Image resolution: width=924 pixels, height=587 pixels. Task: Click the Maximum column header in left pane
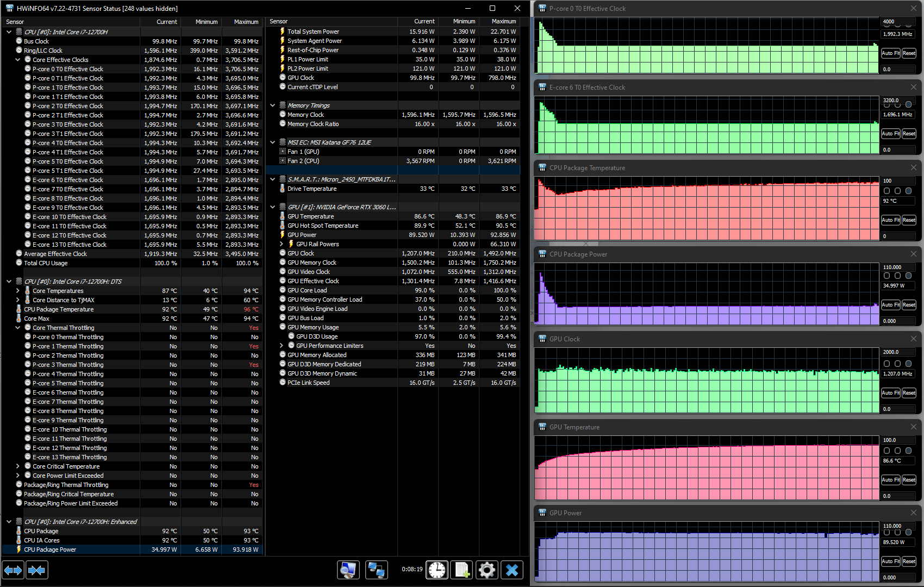coord(246,22)
